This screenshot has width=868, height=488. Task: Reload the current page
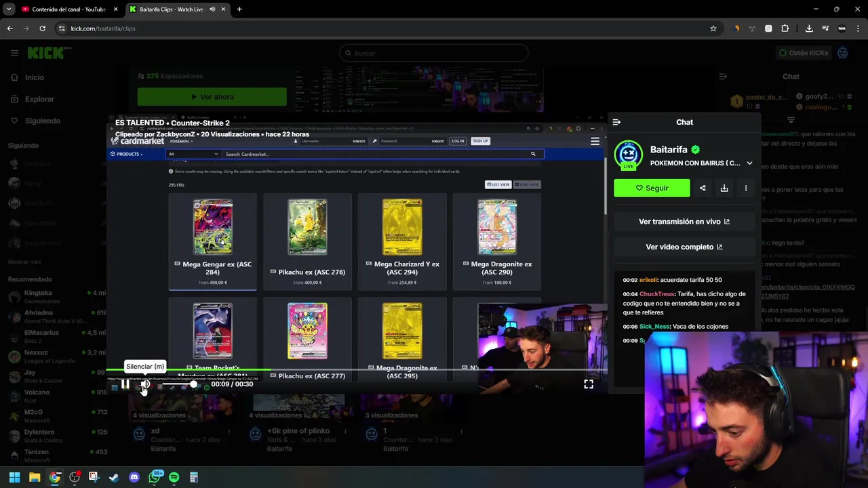pyautogui.click(x=42, y=28)
